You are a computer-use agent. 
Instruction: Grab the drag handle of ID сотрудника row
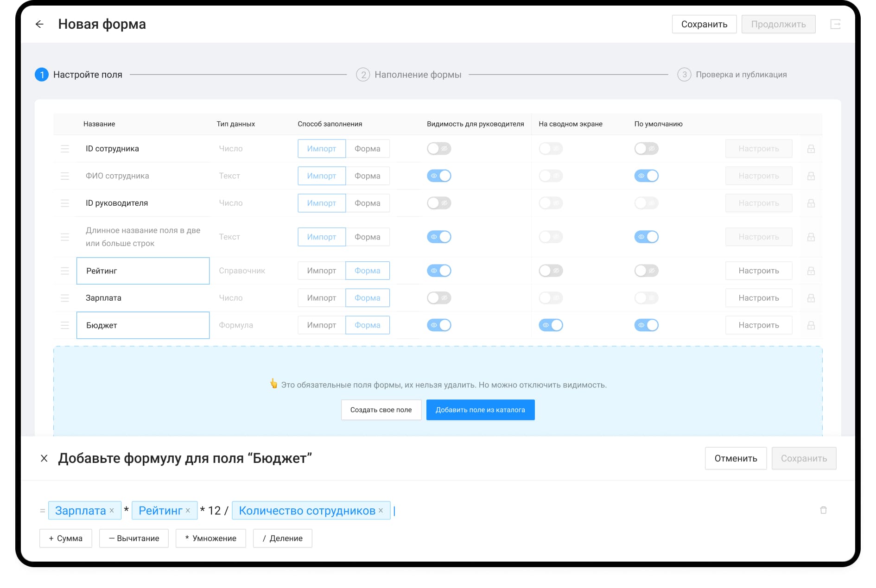point(65,149)
